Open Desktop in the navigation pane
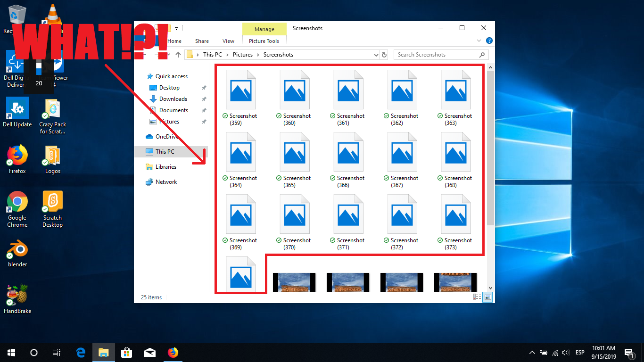Screen dimensions: 644x362 click(x=169, y=88)
